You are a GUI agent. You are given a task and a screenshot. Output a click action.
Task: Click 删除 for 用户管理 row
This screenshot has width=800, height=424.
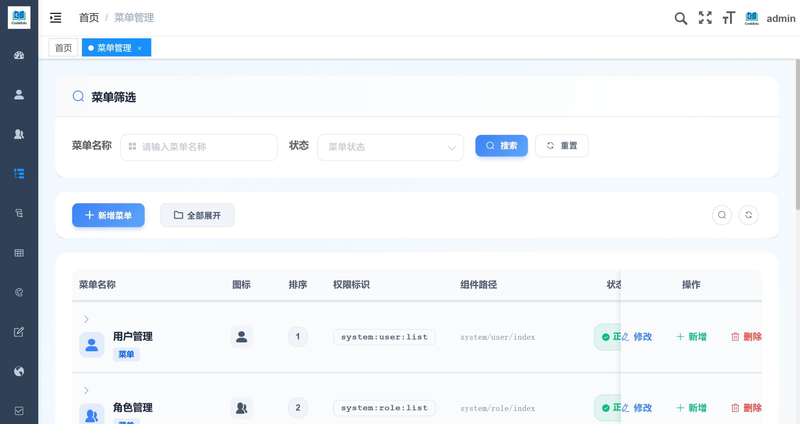click(x=746, y=337)
